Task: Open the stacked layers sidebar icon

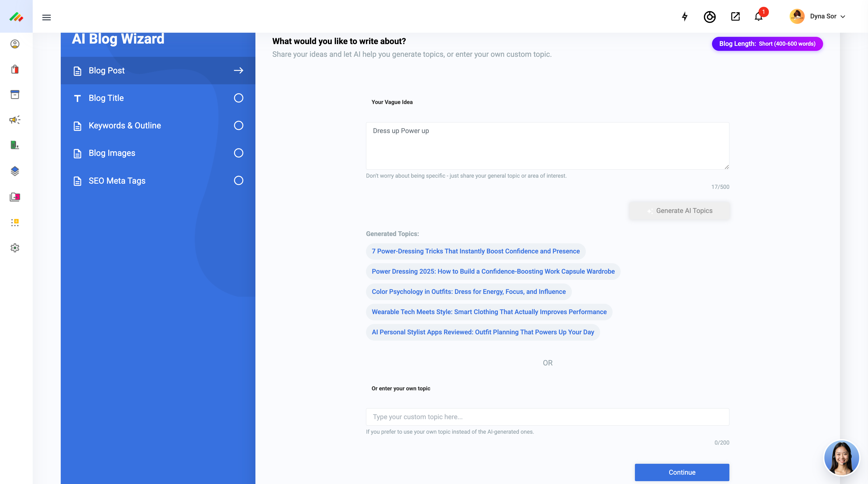Action: [x=15, y=171]
